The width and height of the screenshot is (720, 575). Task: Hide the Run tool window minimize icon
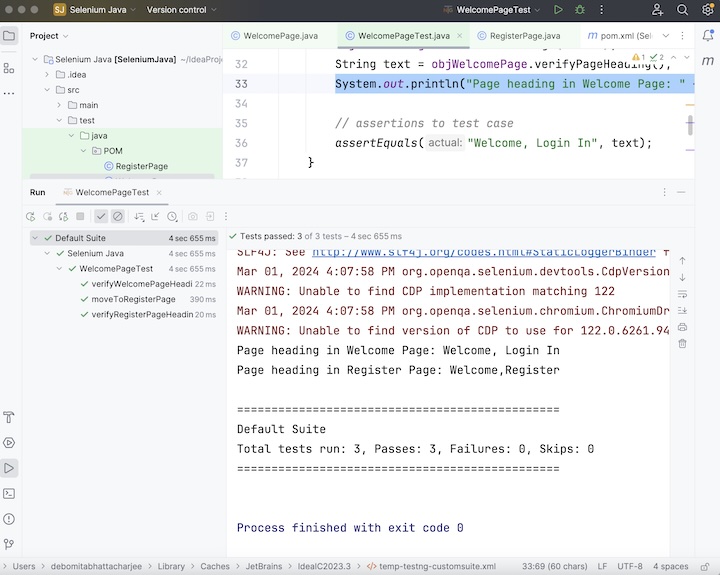[x=681, y=192]
